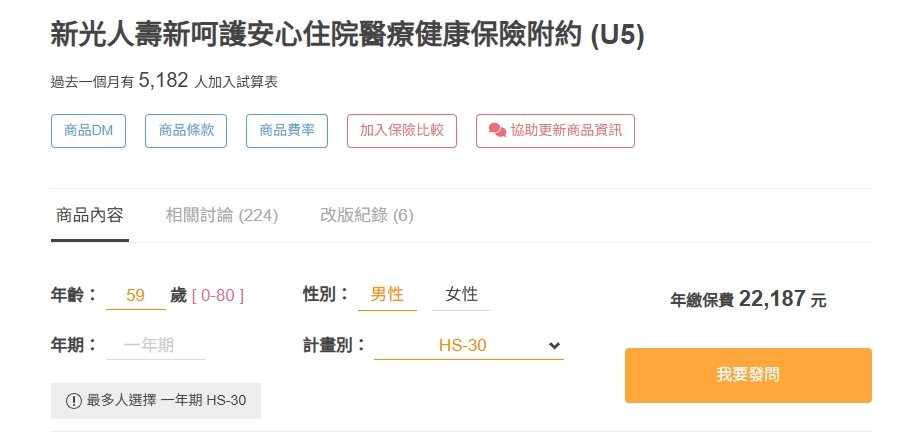Check the 商品費率 rate table
The width and height of the screenshot is (898, 436).
click(287, 130)
